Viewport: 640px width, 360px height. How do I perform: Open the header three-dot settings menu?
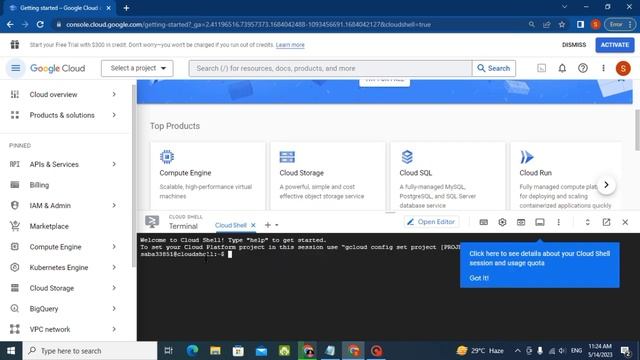coord(603,68)
